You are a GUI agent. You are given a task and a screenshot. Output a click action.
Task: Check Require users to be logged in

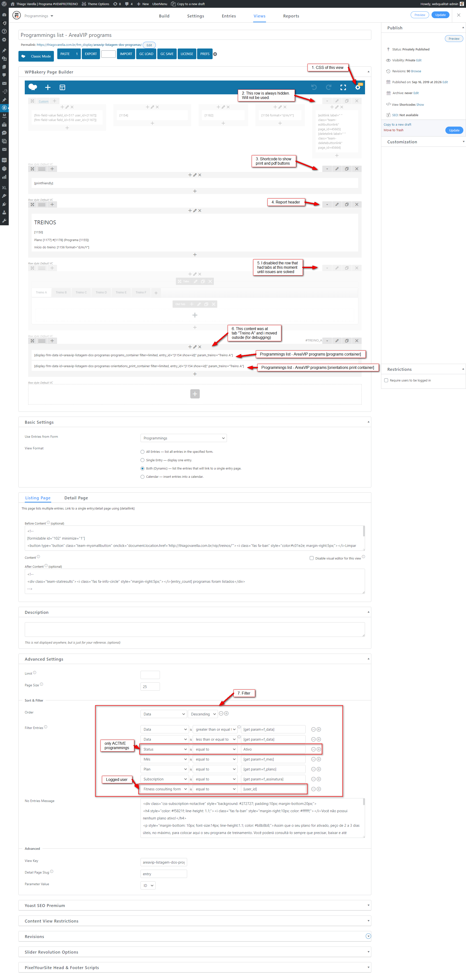(x=386, y=381)
